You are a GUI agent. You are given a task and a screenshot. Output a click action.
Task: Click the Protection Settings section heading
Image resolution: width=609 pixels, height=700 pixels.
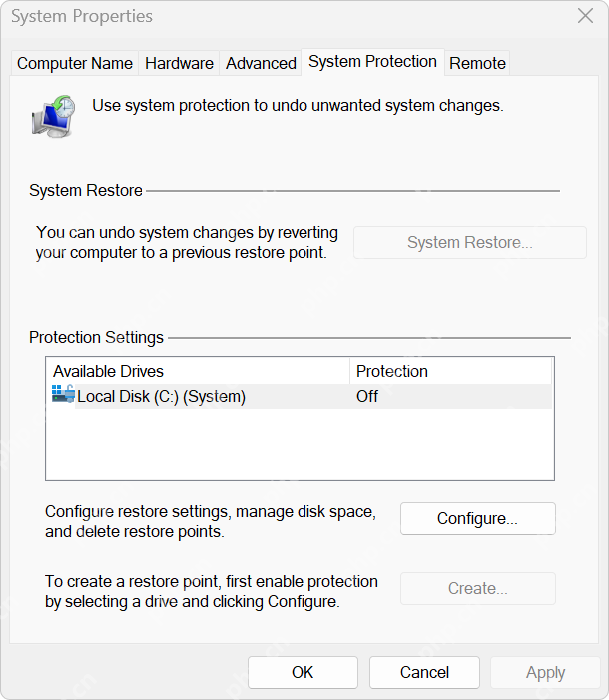tap(96, 338)
